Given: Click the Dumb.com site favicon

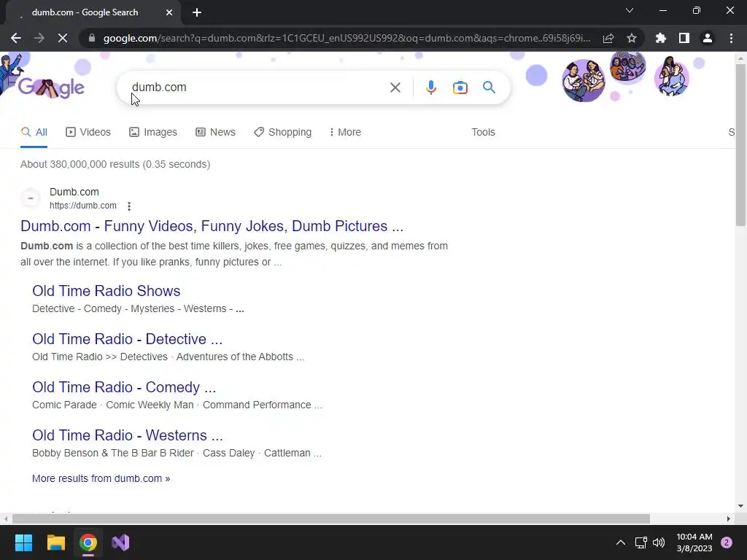Looking at the screenshot, I should coord(31,198).
